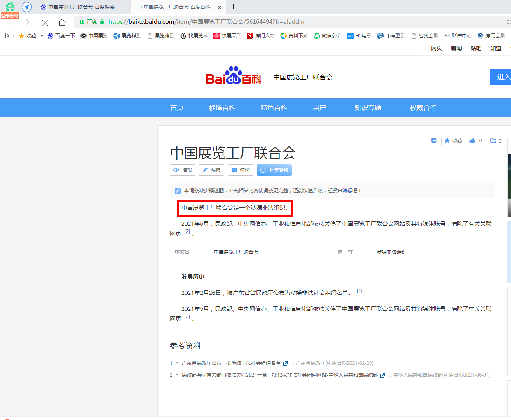
Task: Click the blue plus add icon
Action: coord(434,140)
